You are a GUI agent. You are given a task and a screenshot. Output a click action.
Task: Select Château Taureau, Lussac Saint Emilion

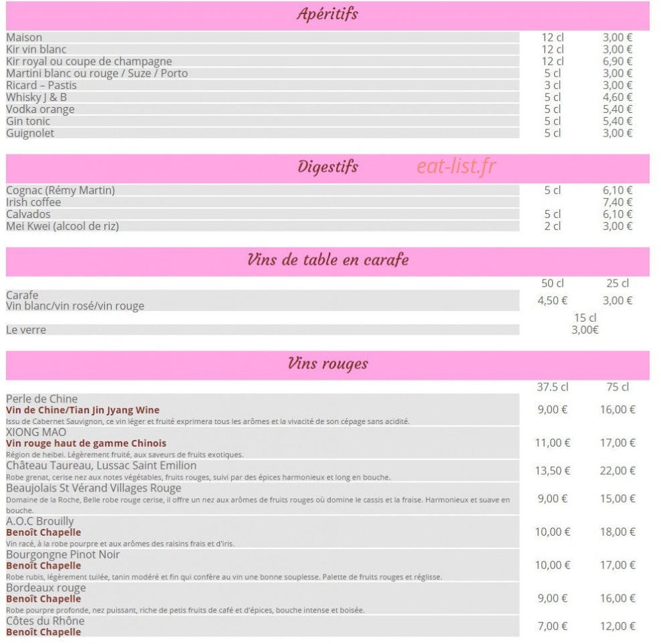(101, 465)
